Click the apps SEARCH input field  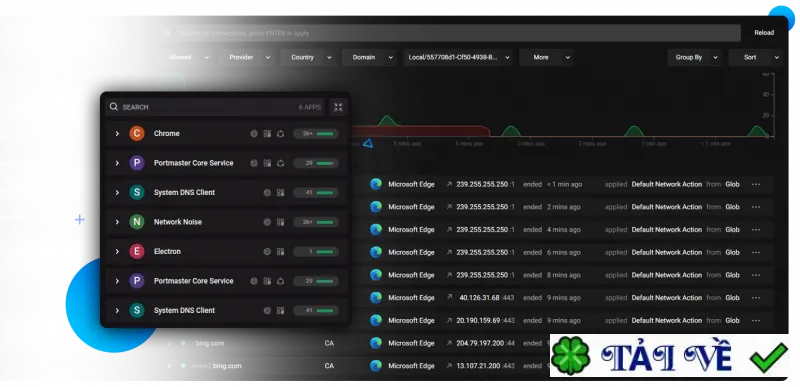pyautogui.click(x=215, y=107)
